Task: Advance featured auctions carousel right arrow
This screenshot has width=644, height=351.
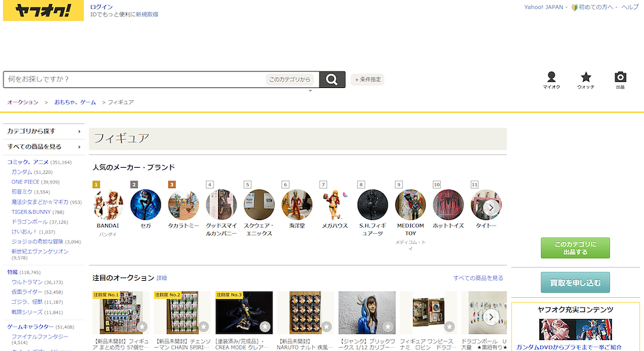Action: pyautogui.click(x=491, y=317)
